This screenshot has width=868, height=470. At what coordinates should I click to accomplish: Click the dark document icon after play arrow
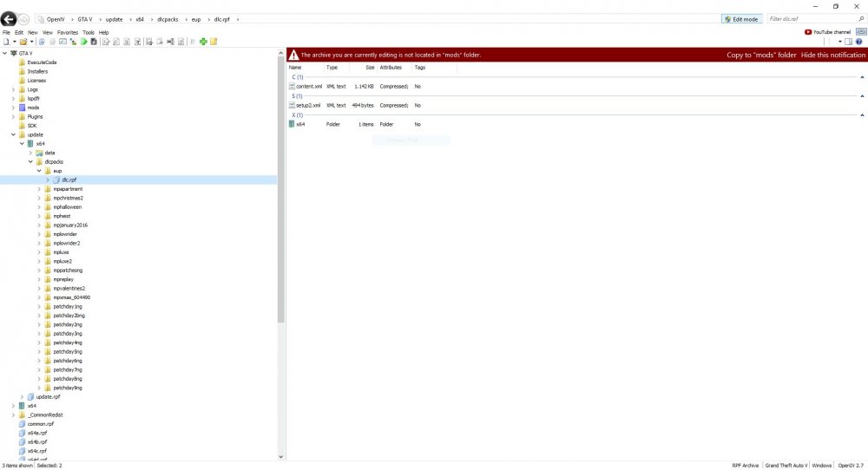click(94, 42)
